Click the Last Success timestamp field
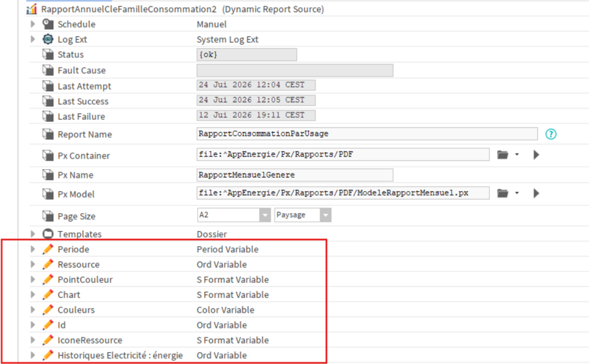Screen dimensions: 589x364 256,100
